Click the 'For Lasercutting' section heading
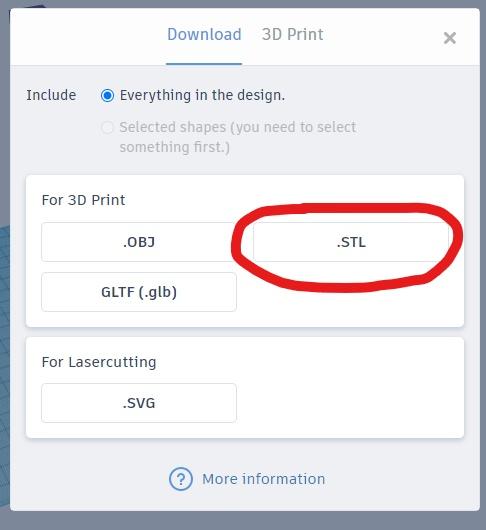 coord(99,362)
